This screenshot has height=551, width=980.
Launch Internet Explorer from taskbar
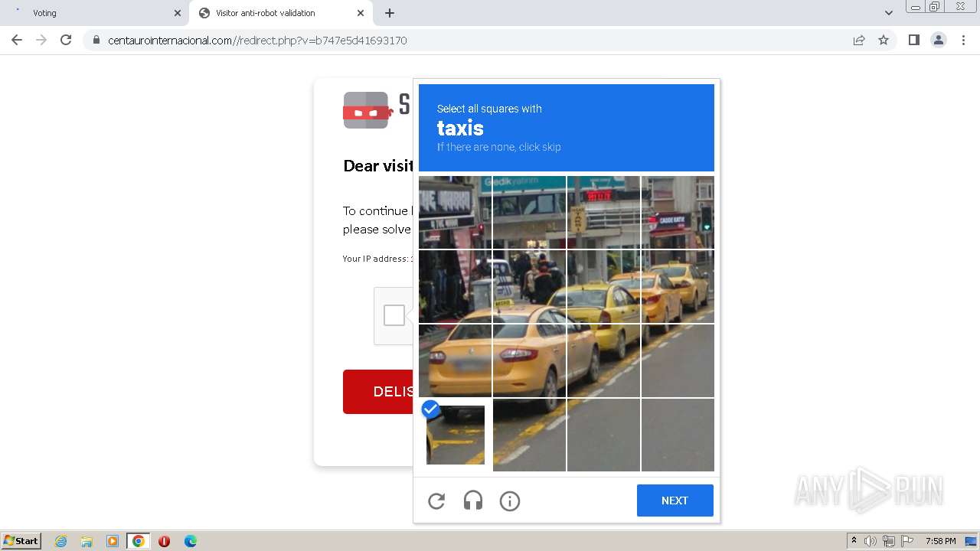point(61,541)
